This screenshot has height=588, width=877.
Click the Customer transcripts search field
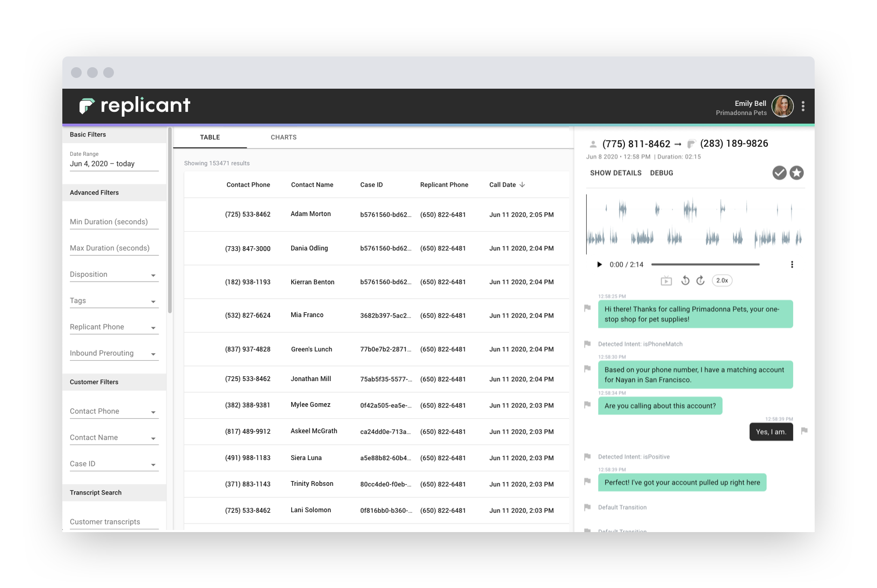113,521
